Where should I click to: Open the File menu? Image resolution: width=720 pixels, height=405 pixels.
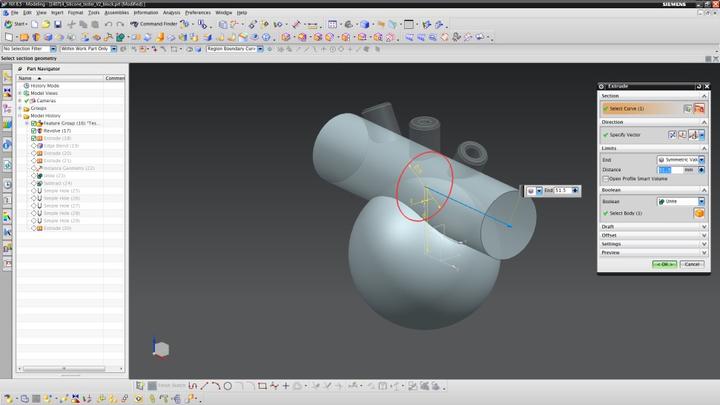click(15, 12)
